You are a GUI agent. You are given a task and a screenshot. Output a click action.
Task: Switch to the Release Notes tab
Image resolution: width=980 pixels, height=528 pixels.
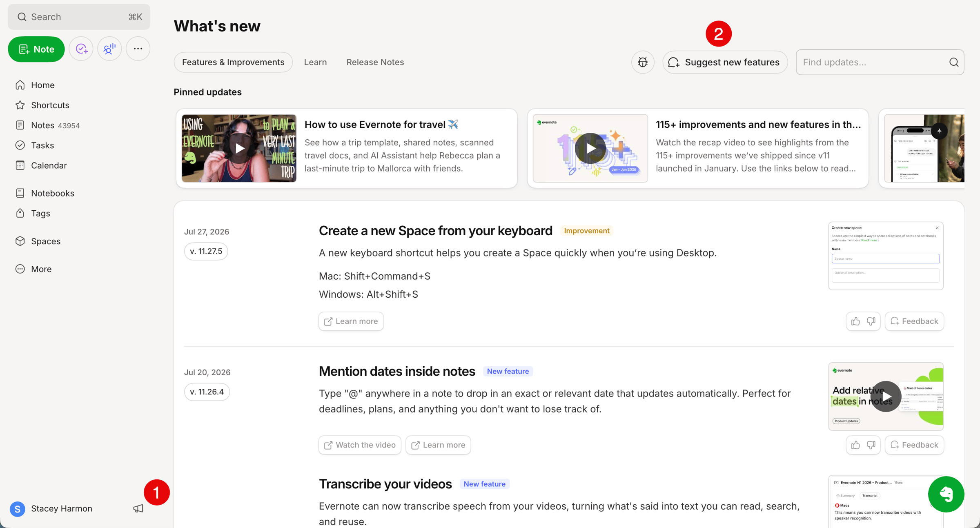pos(375,62)
